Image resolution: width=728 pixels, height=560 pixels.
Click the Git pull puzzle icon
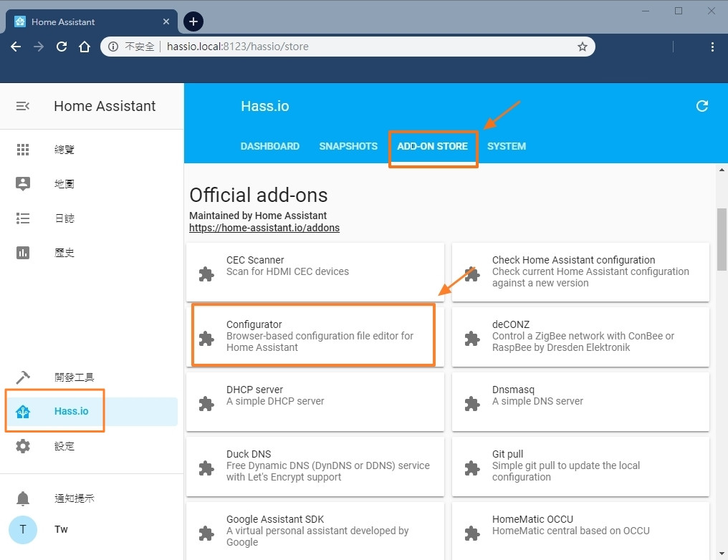[x=472, y=468]
